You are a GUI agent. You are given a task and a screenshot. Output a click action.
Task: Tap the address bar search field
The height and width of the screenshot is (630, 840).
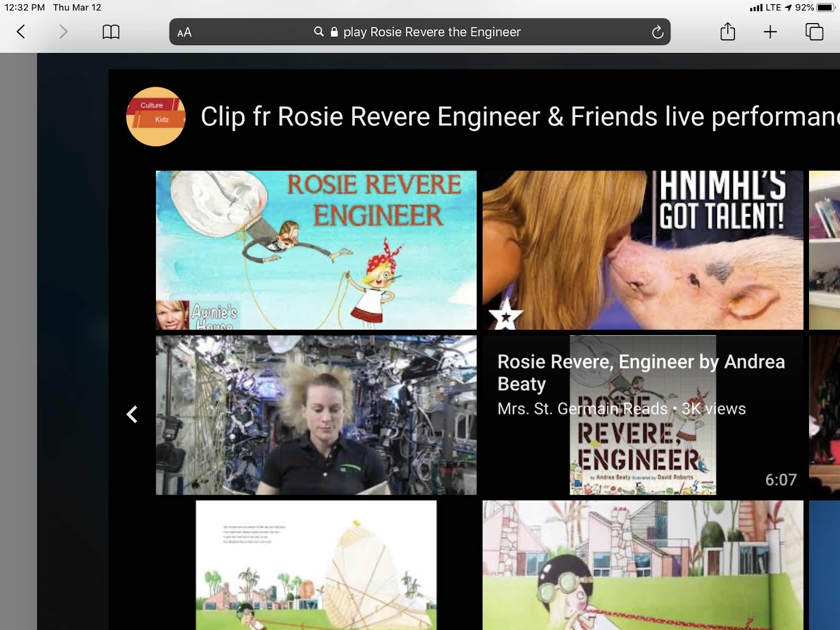click(419, 32)
